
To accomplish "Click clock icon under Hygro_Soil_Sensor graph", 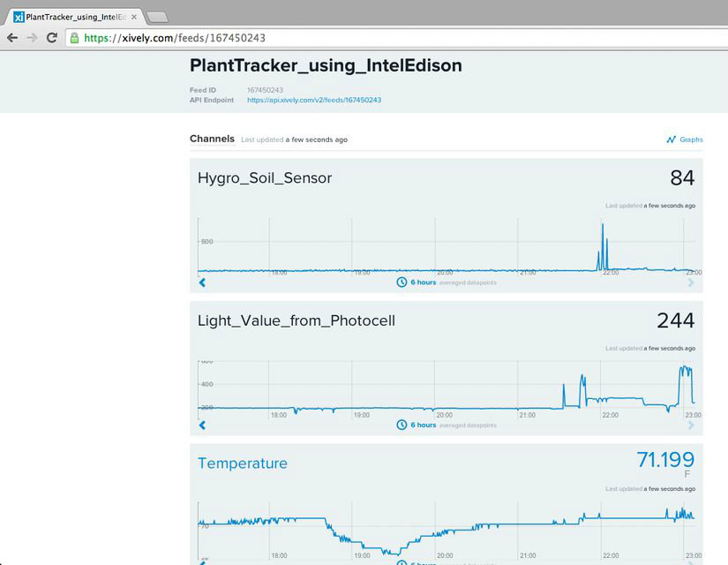I will point(402,282).
